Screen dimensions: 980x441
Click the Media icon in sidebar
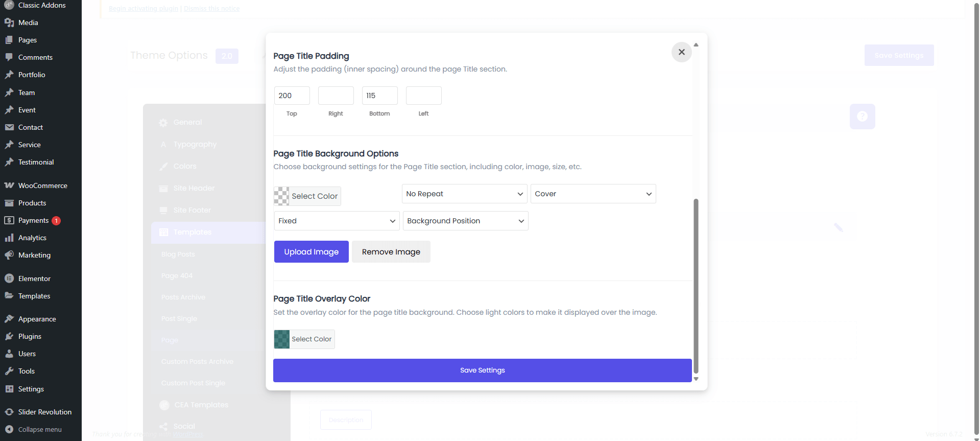point(9,22)
